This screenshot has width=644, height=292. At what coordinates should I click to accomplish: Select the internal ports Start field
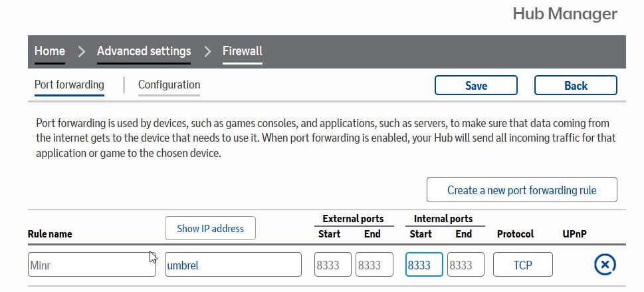point(424,265)
